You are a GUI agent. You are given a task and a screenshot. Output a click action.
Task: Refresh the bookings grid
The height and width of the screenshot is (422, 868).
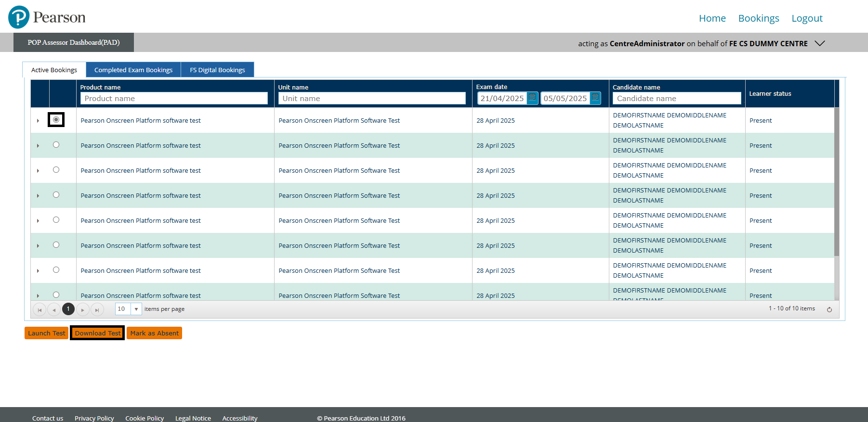tap(829, 309)
